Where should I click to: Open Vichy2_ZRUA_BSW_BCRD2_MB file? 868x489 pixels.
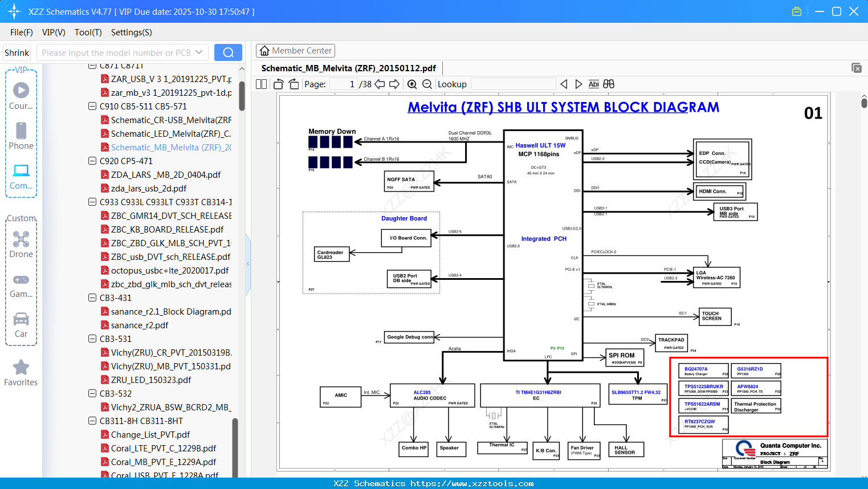click(x=166, y=407)
